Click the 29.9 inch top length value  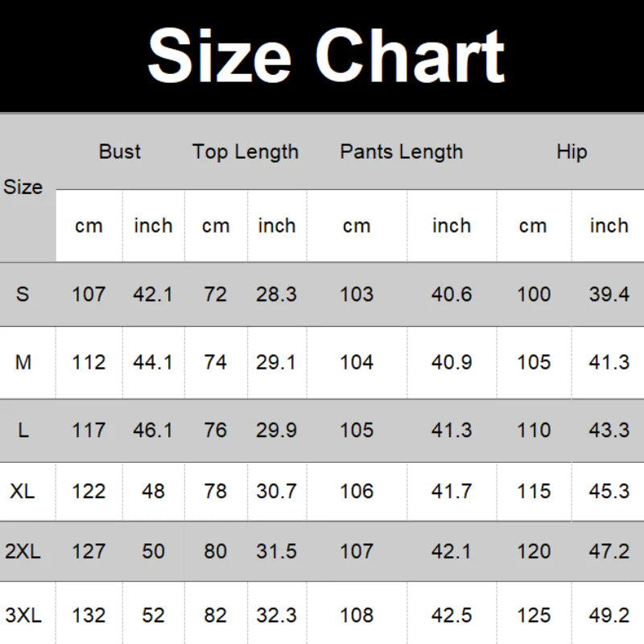(276, 431)
